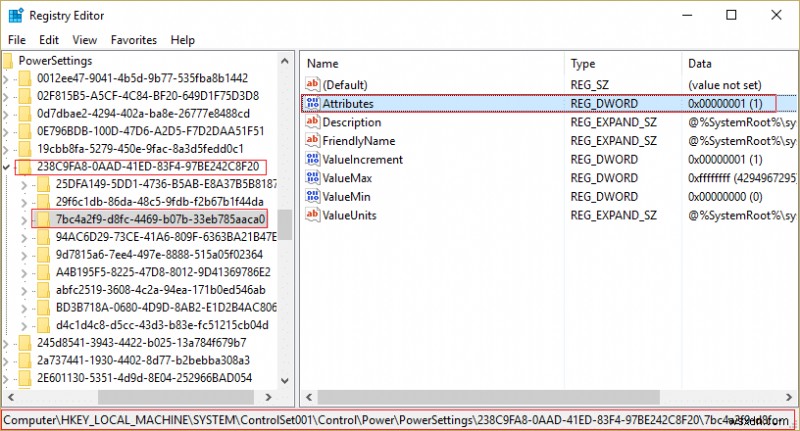800x431 pixels.
Task: Click folder icon of 0E796BDB-100D key
Action: click(x=24, y=132)
